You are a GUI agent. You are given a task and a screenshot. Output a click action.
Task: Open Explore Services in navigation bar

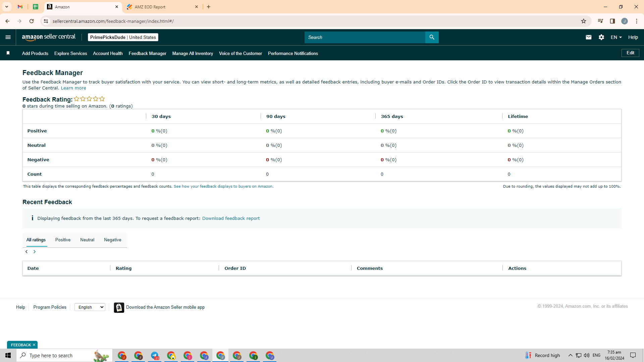71,53
